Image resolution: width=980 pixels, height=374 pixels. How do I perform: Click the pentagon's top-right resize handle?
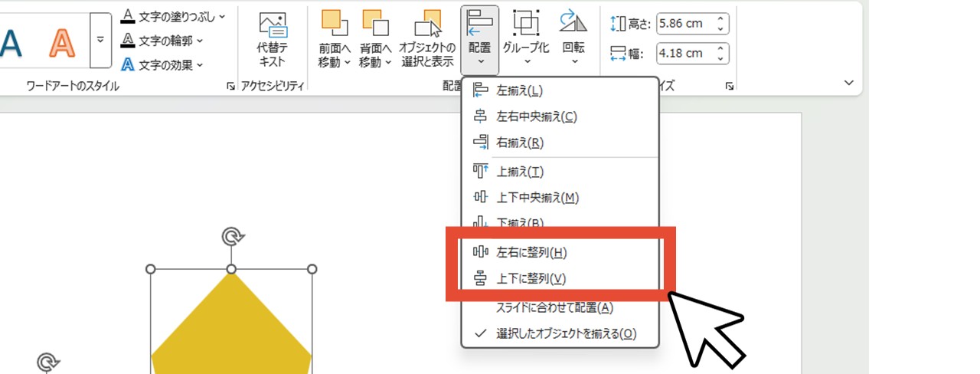[x=312, y=269]
